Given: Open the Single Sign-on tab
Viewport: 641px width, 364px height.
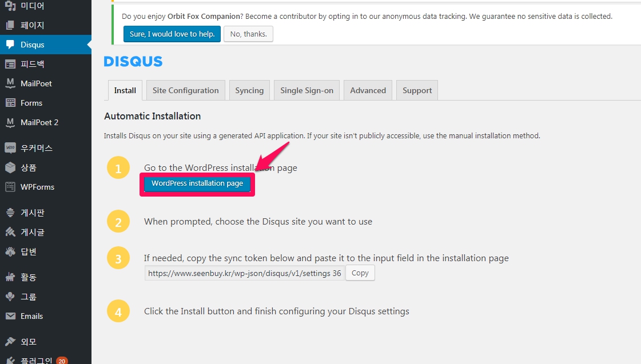Looking at the screenshot, I should coord(306,90).
